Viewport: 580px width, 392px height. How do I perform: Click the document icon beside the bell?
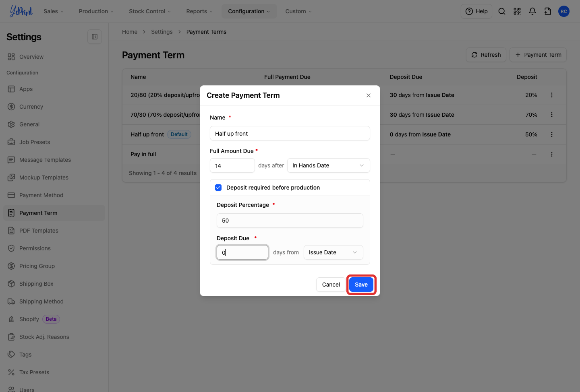548,11
